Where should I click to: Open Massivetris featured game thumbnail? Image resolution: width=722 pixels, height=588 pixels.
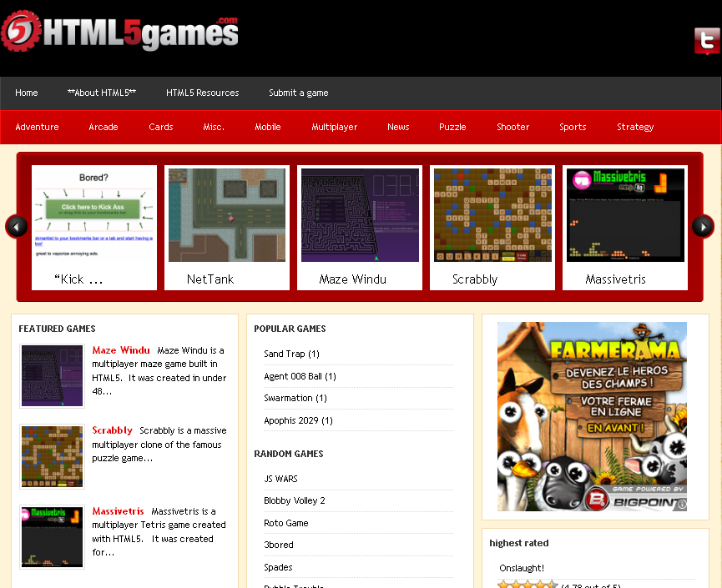coord(52,537)
